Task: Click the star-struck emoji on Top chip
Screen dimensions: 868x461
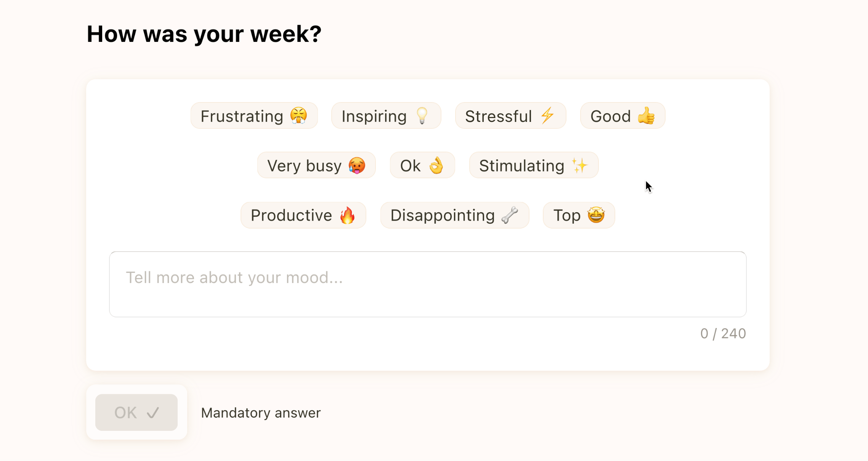Action: [x=595, y=215]
